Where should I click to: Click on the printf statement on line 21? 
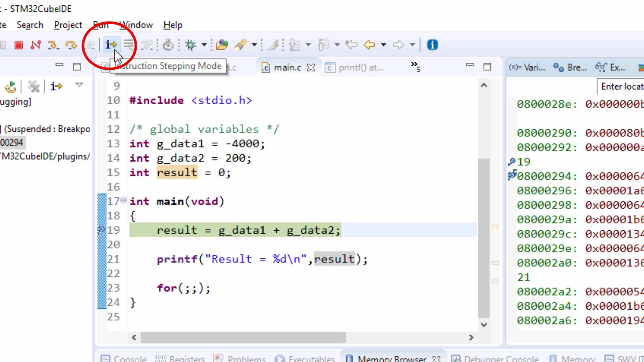coord(262,259)
